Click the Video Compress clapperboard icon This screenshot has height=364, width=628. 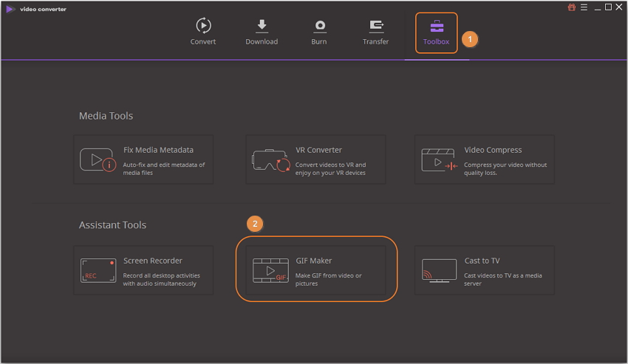(x=440, y=159)
